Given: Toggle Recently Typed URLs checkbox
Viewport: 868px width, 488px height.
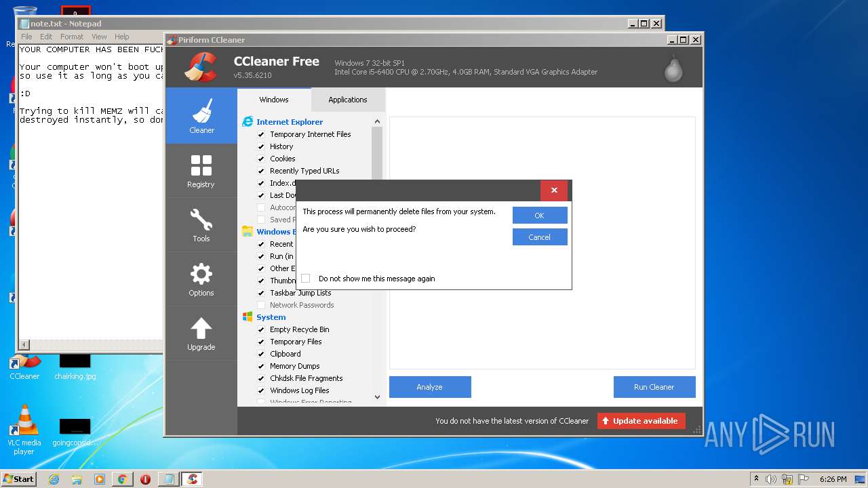Looking at the screenshot, I should [261, 171].
